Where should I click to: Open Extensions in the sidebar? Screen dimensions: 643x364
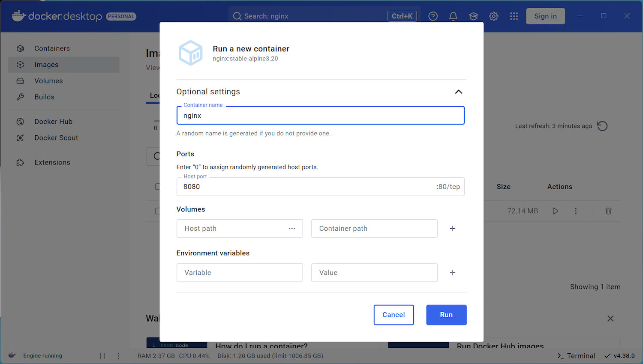(64, 162)
